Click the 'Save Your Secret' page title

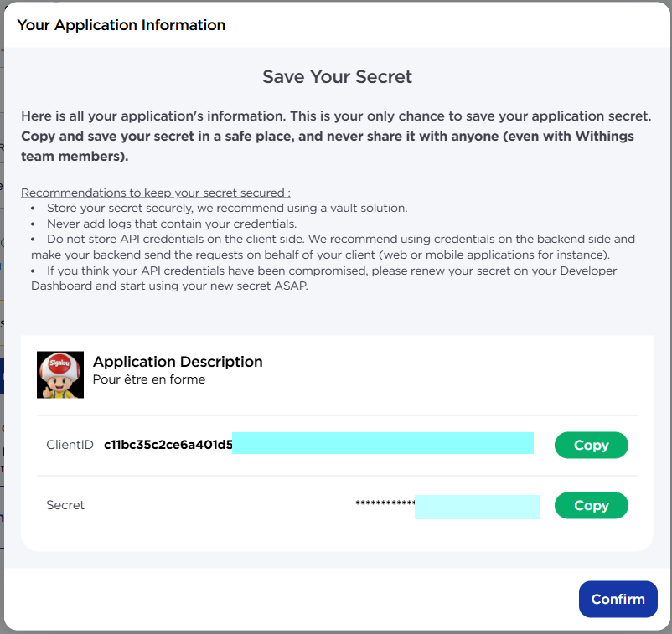(x=337, y=76)
